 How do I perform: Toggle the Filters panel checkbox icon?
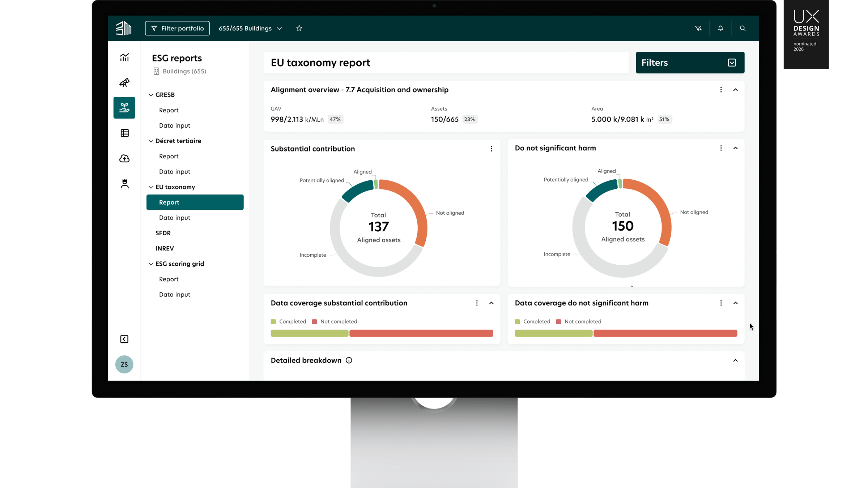(x=732, y=63)
